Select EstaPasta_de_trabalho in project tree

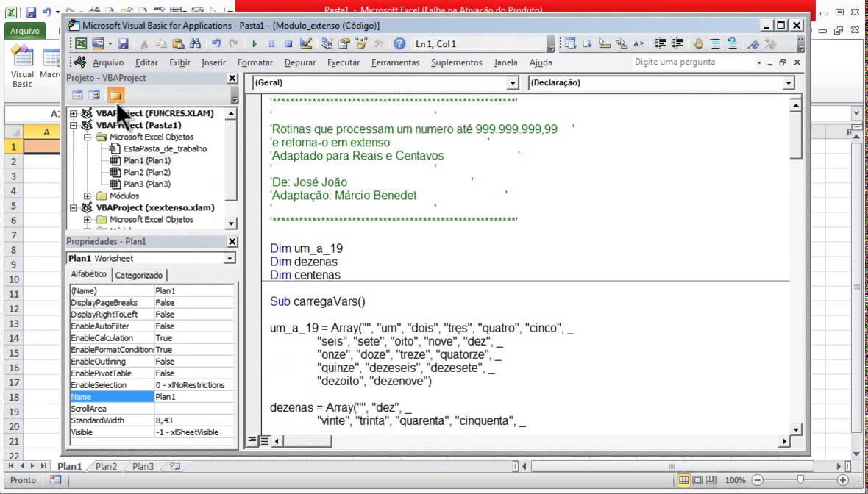tap(165, 148)
